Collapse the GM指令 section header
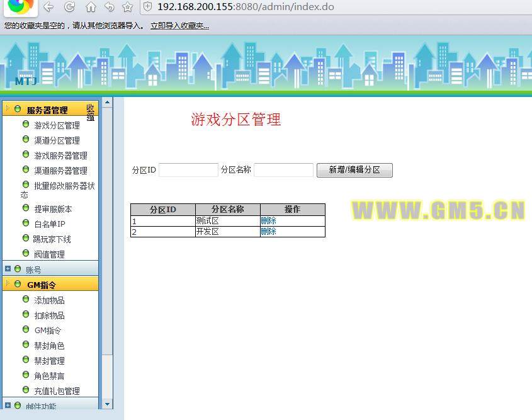532x420 pixels. pyautogui.click(x=41, y=285)
